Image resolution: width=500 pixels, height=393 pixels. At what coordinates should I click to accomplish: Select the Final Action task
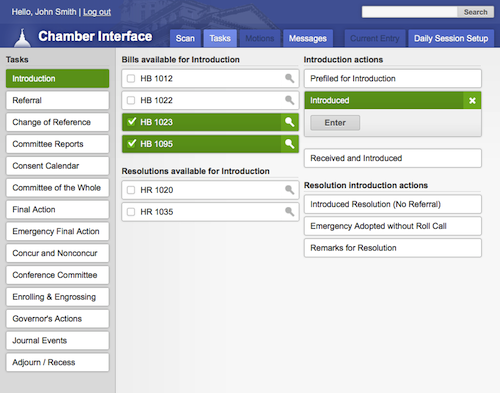point(57,209)
